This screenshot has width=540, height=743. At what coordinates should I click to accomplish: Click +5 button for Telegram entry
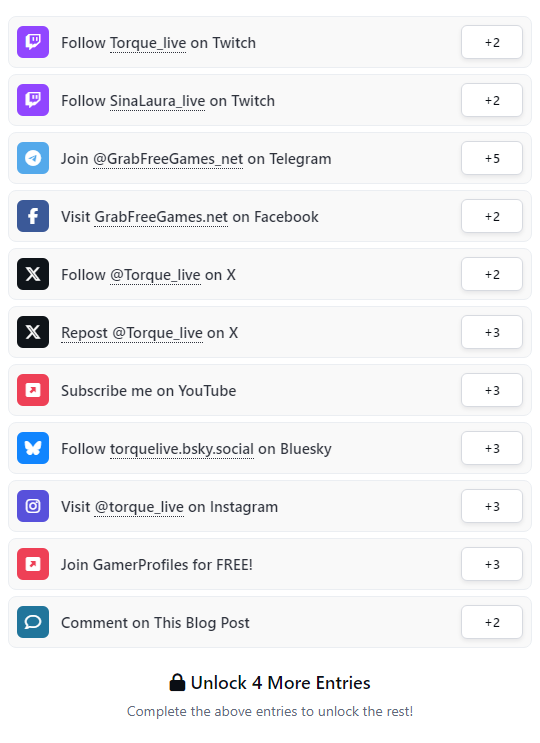(x=492, y=158)
